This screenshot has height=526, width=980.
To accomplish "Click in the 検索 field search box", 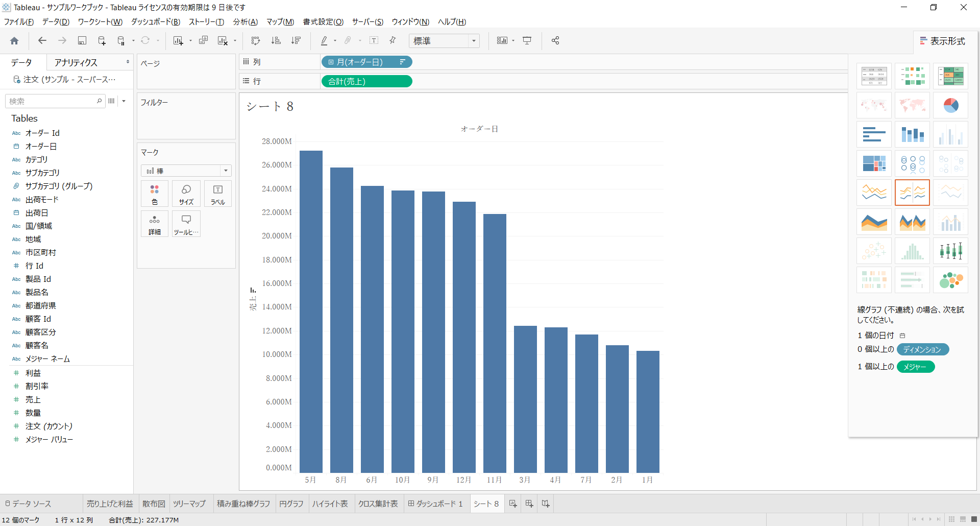I will pos(55,101).
